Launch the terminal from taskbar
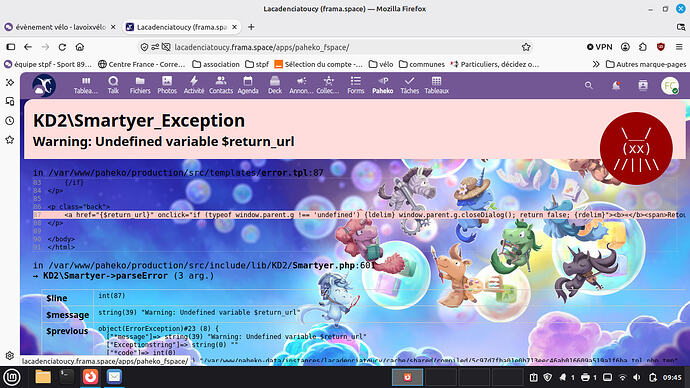Image resolution: width=690 pixels, height=388 pixels. coord(66,377)
